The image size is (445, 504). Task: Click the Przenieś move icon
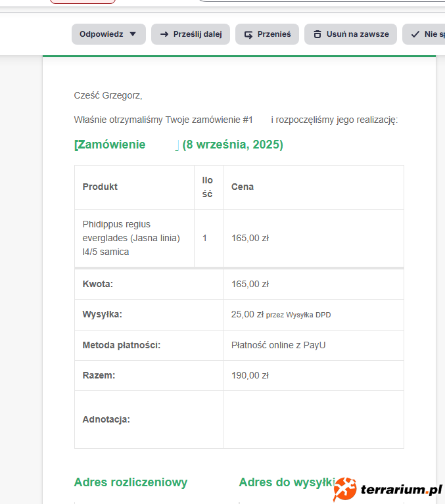point(248,34)
